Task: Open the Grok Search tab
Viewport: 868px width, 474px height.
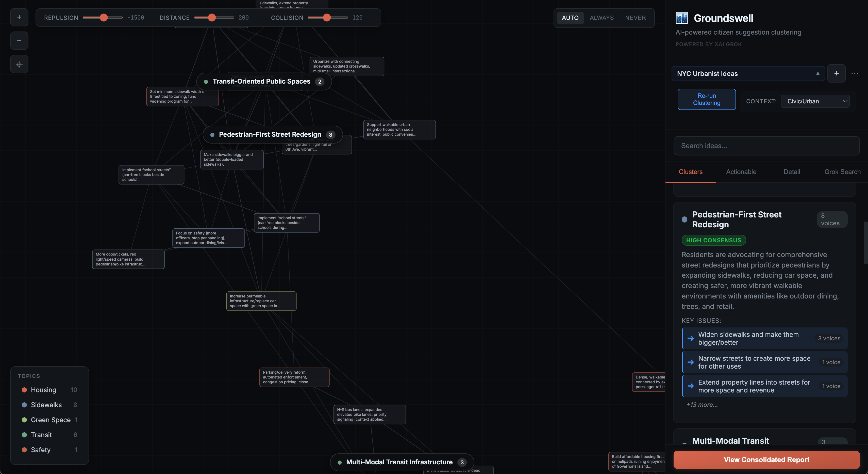Action: click(x=842, y=172)
